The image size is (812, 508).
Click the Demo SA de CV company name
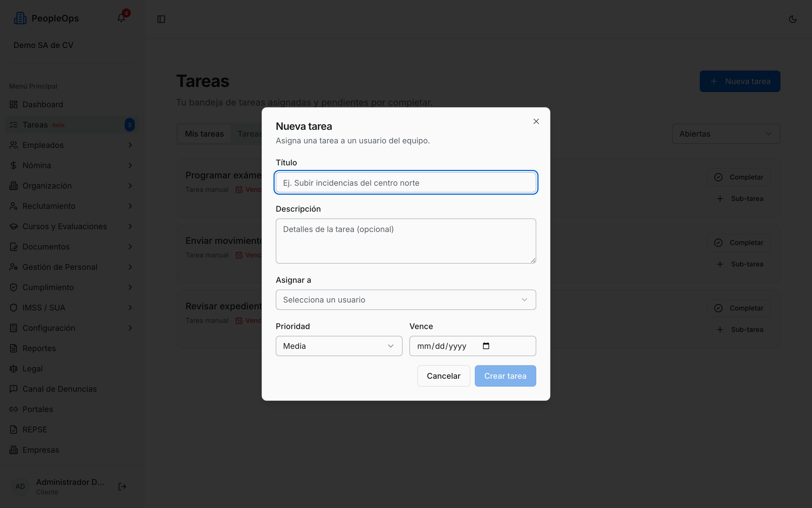coord(43,45)
